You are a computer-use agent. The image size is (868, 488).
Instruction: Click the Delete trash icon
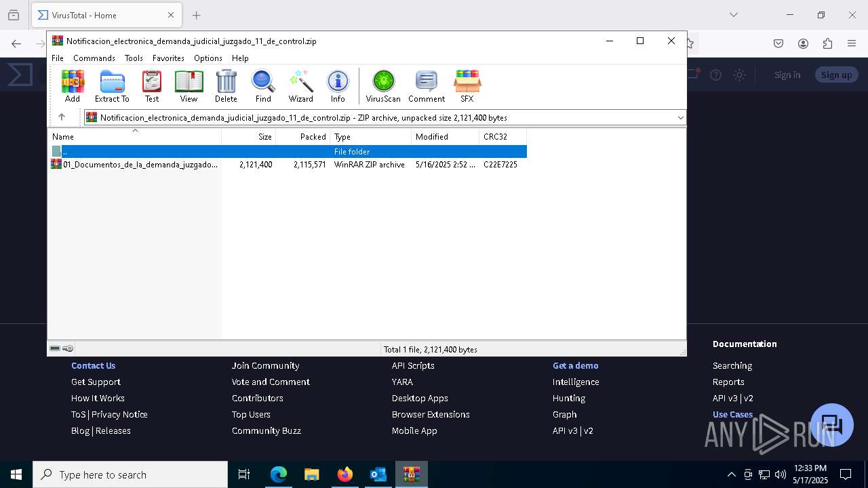(x=226, y=86)
